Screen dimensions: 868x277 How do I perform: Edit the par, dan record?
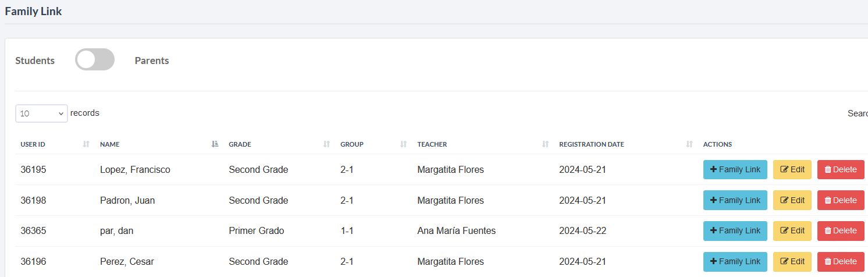point(792,230)
